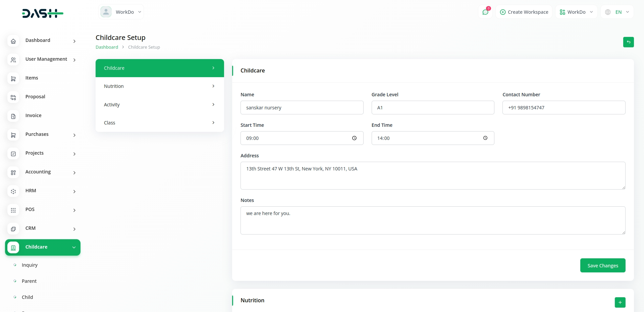Expand the HRM sidebar menu

pos(74,191)
